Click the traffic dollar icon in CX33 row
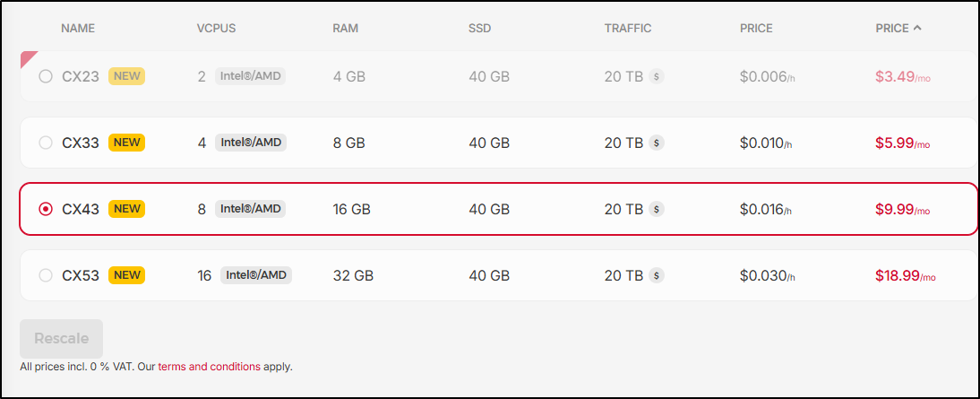This screenshot has height=399, width=980. coord(657,143)
